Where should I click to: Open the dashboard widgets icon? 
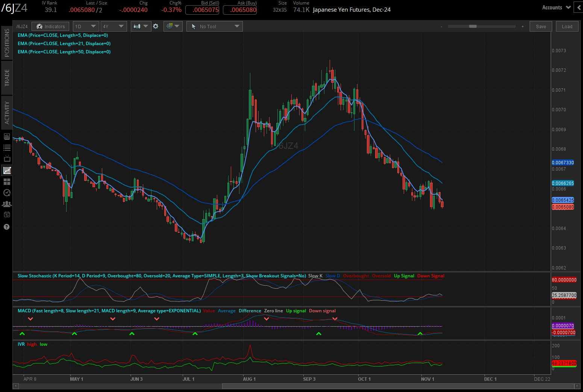pyautogui.click(x=7, y=182)
